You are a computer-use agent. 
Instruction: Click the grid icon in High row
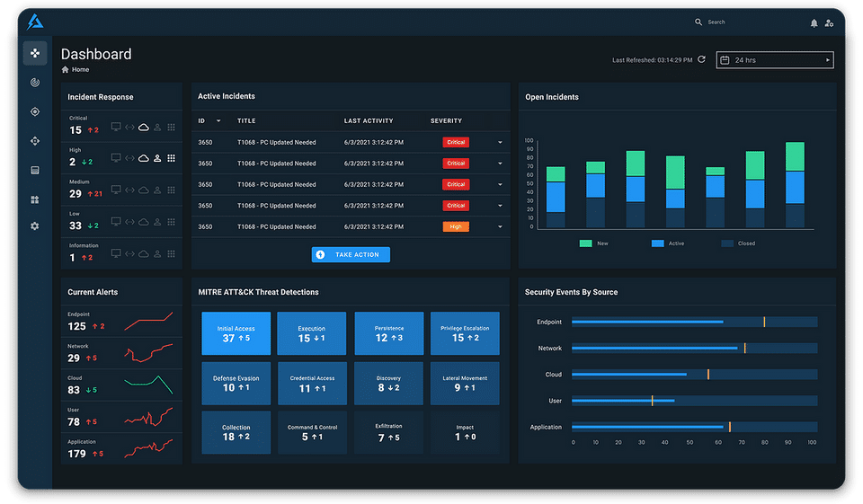[x=171, y=158]
